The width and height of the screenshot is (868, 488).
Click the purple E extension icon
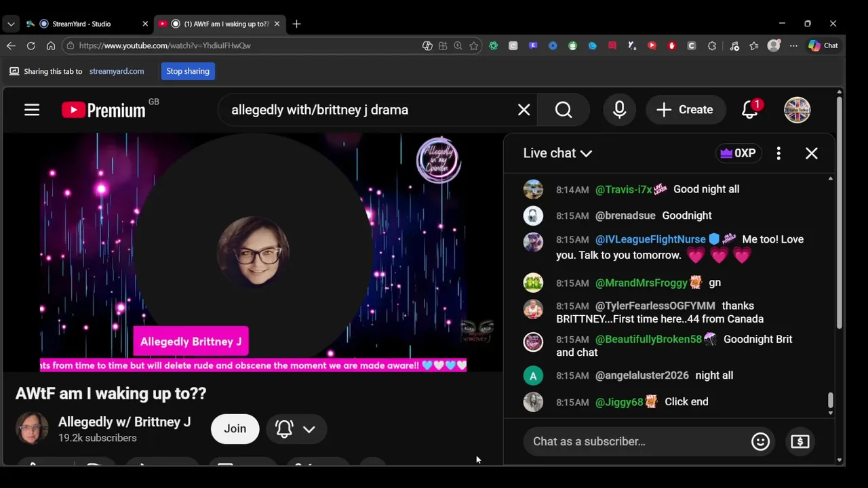[533, 45]
